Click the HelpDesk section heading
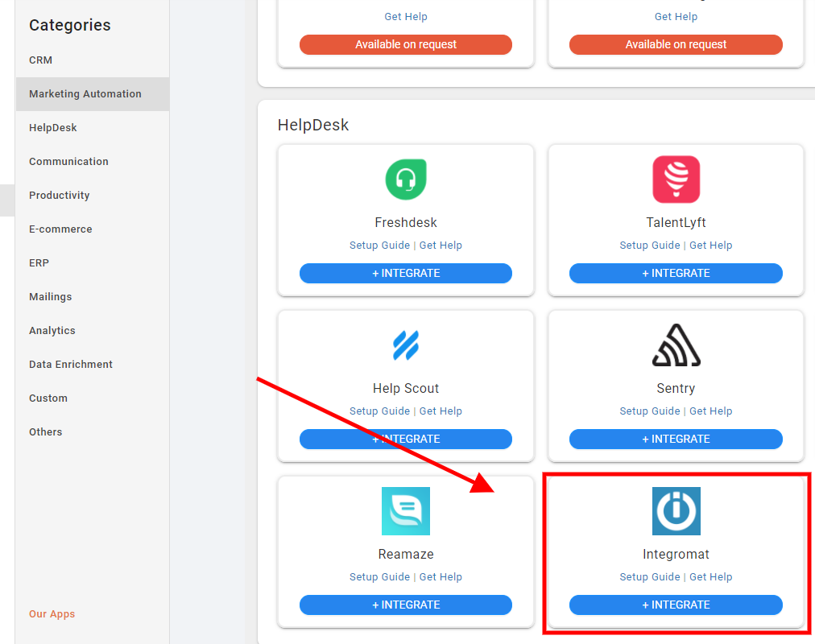Screen dimensions: 815x644 tap(313, 125)
